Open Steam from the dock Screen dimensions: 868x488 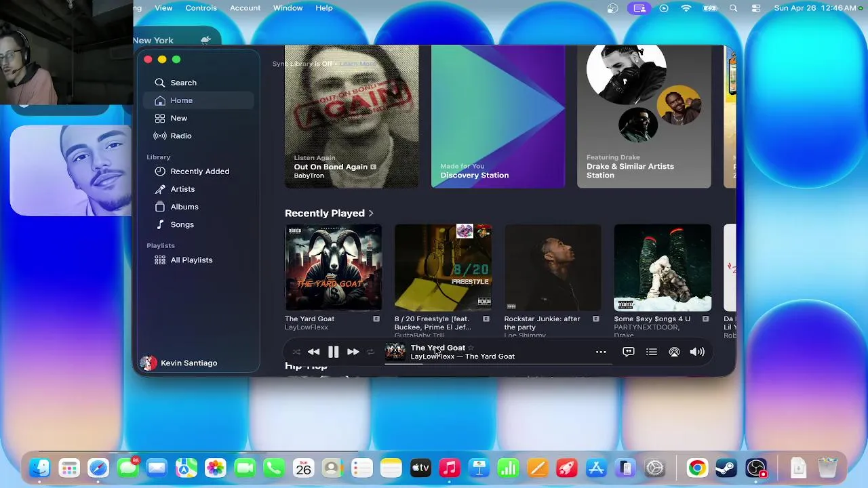(x=726, y=468)
